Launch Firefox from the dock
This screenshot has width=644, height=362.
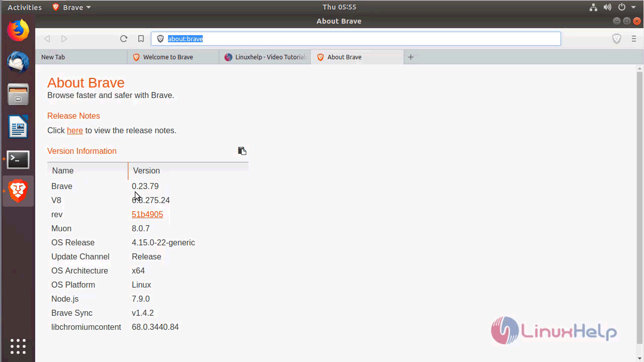(x=18, y=30)
